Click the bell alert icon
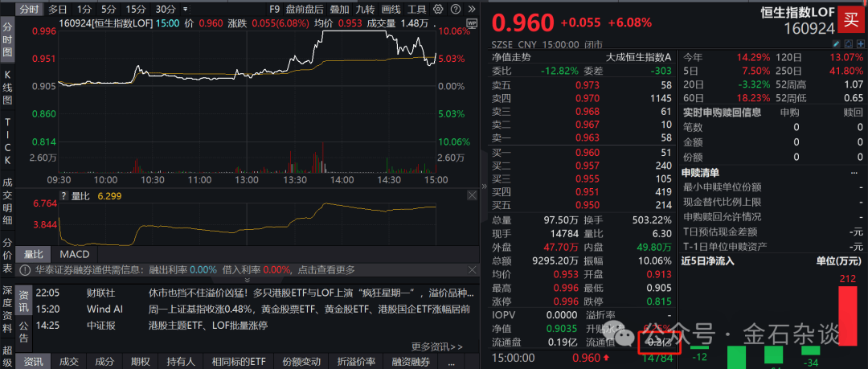 [848, 44]
